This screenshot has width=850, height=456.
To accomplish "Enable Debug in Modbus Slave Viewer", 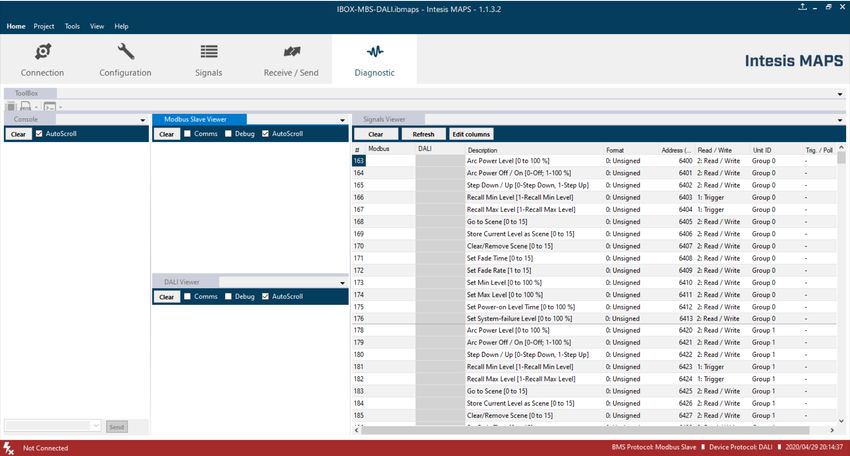I will click(228, 133).
